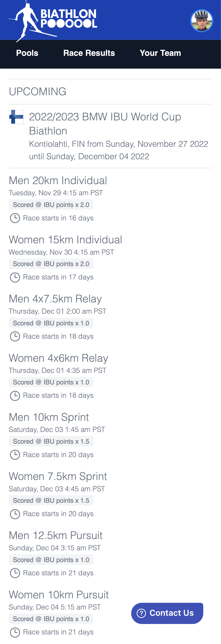Viewport: 221px width, 644px height.
Task: Click clock icon under Women 15km Individual
Action: pyautogui.click(x=15, y=277)
